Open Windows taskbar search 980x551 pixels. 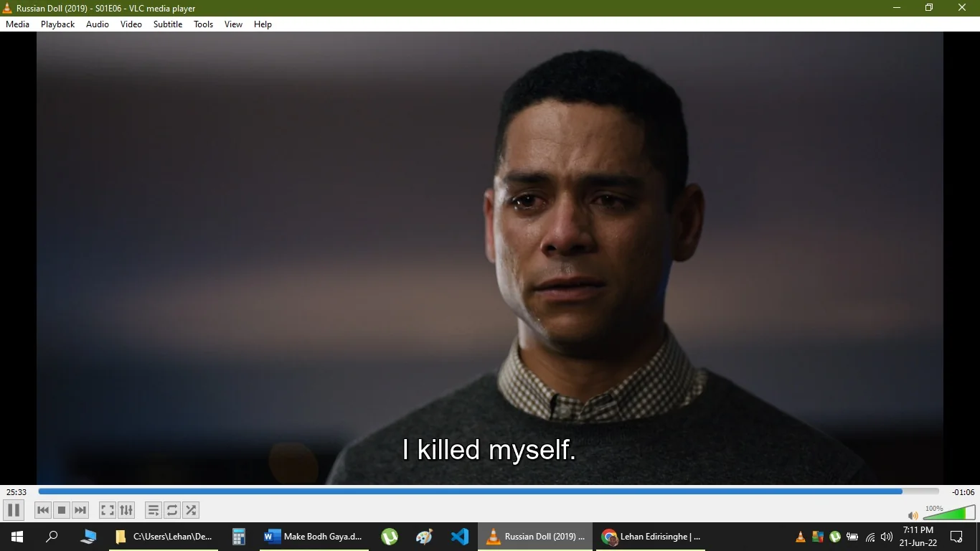tap(52, 537)
